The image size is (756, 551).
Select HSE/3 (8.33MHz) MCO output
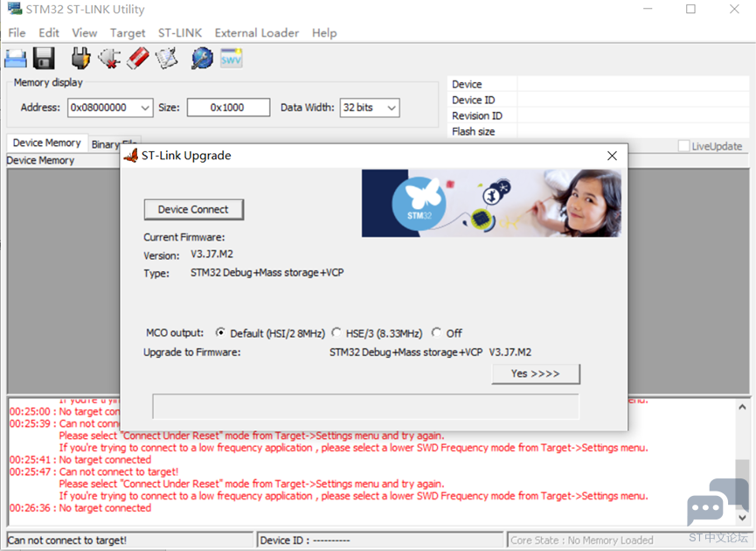337,333
